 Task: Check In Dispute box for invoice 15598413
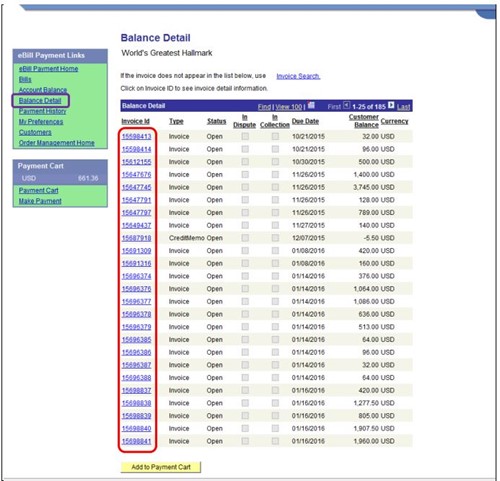click(x=245, y=136)
